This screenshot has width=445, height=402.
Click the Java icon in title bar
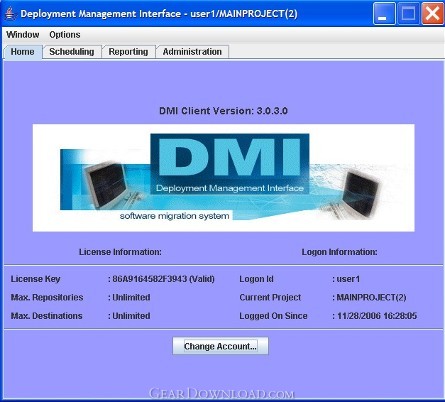(x=10, y=14)
